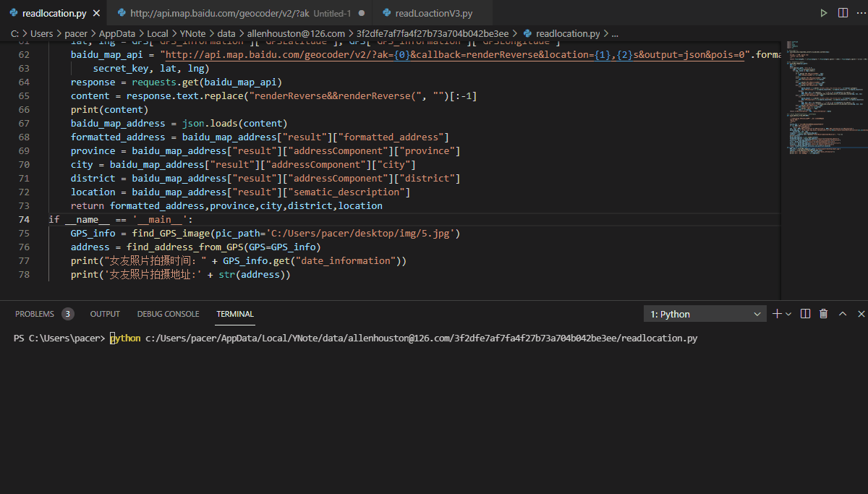Close the terminal panel
The image size is (868, 494).
pos(861,314)
